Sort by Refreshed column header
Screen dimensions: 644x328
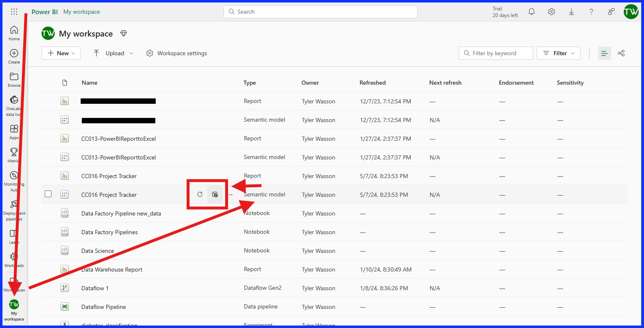point(373,83)
